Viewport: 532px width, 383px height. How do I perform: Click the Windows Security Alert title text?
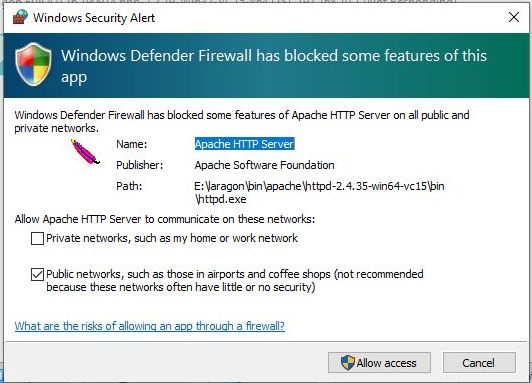pos(94,18)
